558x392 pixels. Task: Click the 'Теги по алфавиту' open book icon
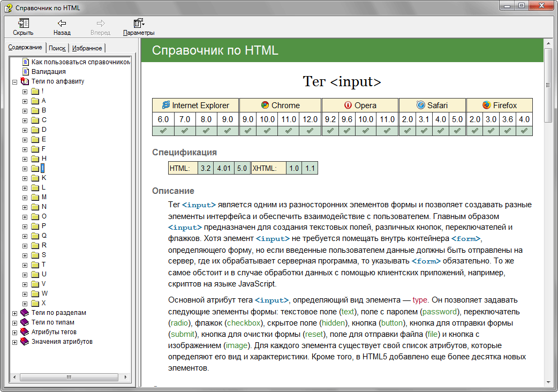click(25, 81)
